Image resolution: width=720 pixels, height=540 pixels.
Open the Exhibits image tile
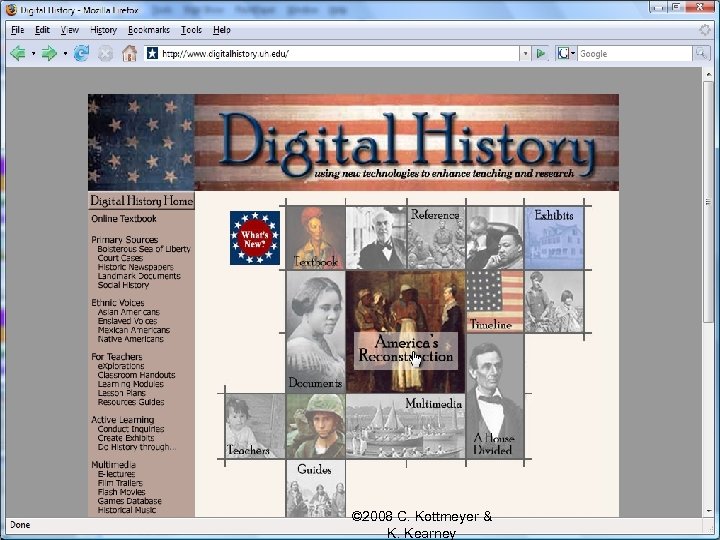point(554,237)
